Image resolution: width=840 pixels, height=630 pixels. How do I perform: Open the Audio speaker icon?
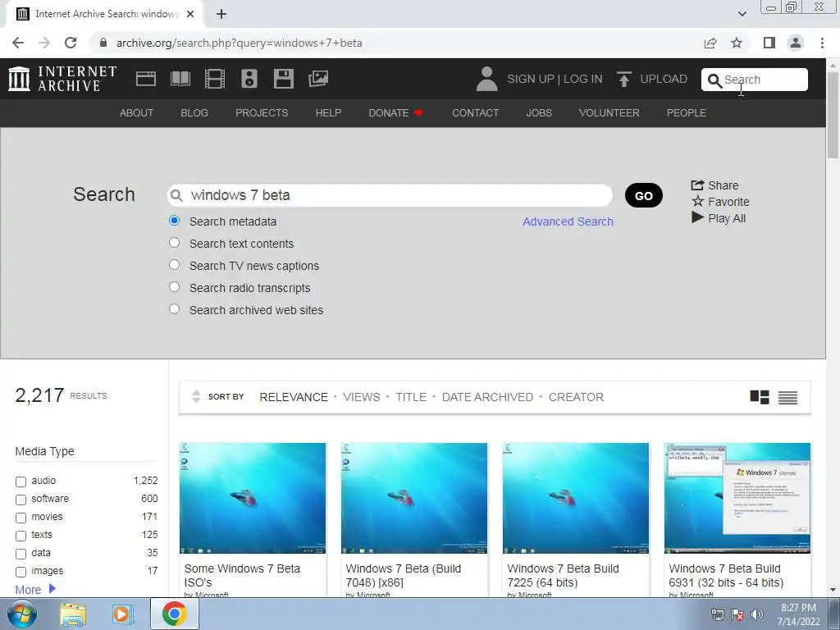249,79
